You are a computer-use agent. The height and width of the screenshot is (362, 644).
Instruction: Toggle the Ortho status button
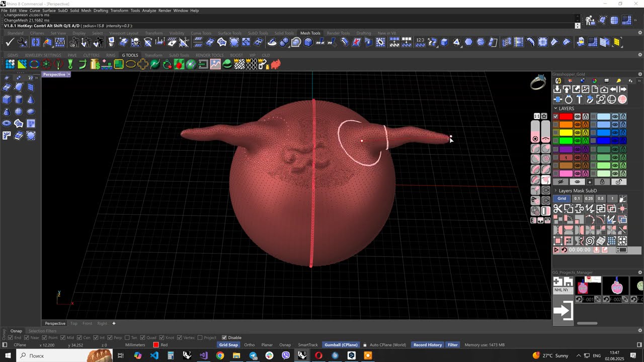point(249,345)
